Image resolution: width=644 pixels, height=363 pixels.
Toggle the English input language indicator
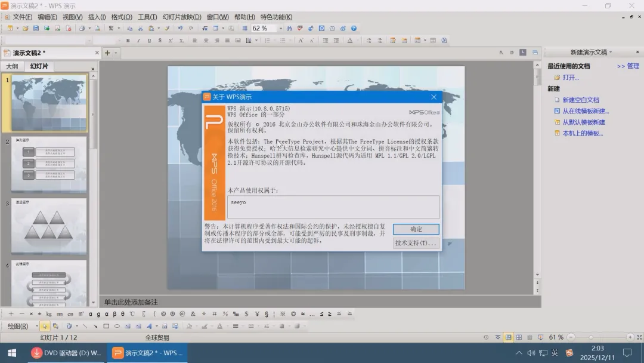(555, 353)
